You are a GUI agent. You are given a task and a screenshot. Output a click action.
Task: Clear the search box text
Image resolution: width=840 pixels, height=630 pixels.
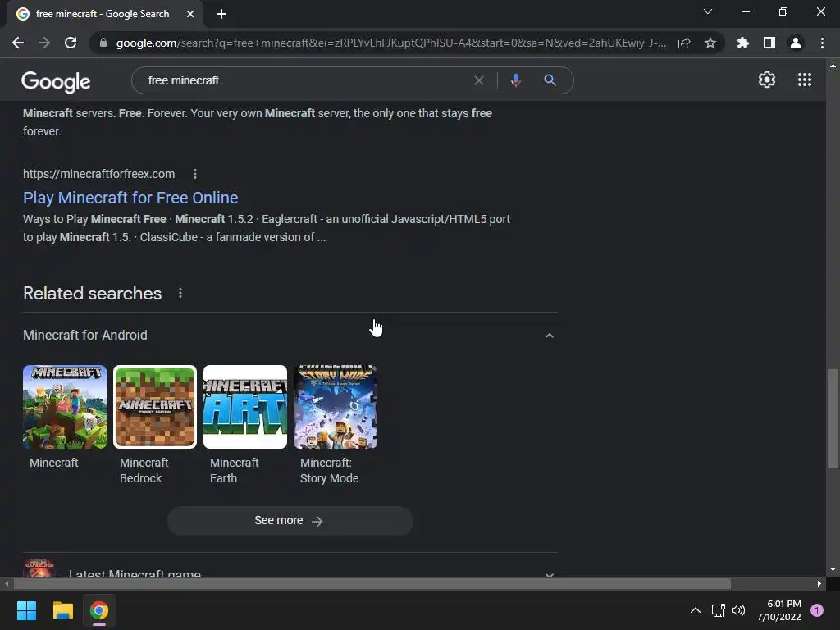pos(479,80)
